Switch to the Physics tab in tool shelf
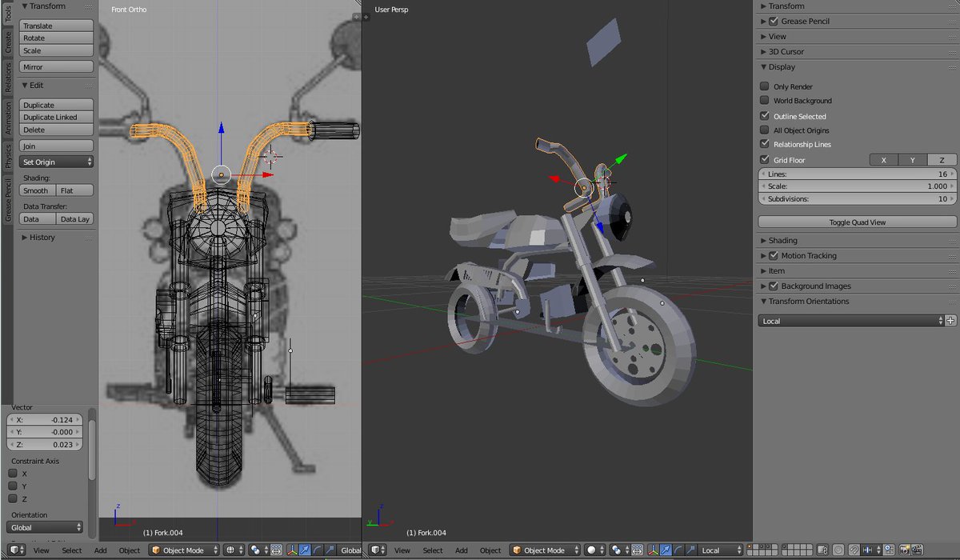The image size is (960, 560). click(x=9, y=156)
